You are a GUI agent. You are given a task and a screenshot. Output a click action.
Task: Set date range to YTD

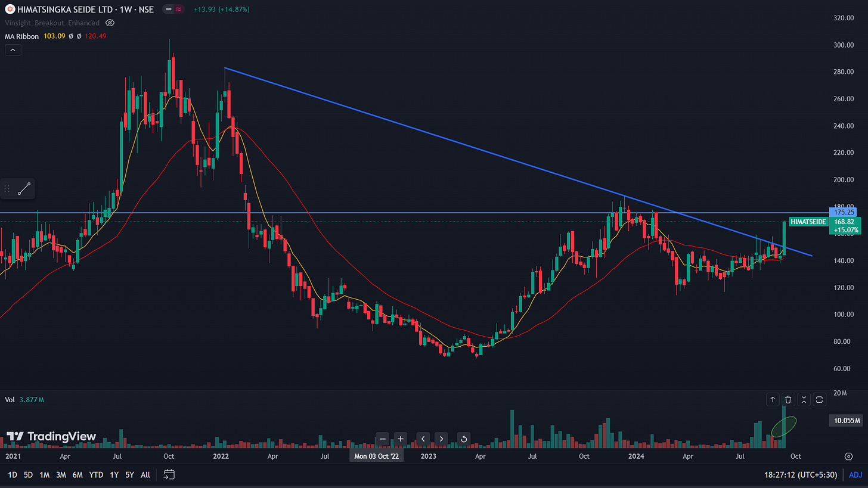[x=96, y=475]
